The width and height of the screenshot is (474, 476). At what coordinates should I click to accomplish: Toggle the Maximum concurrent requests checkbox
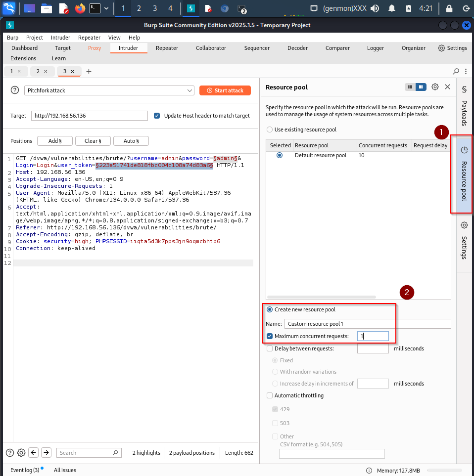(x=270, y=336)
